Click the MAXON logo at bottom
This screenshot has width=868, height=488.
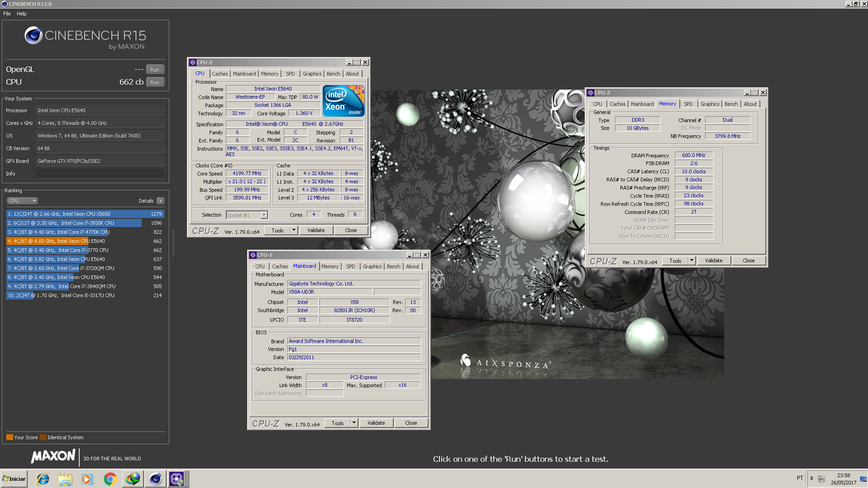53,456
